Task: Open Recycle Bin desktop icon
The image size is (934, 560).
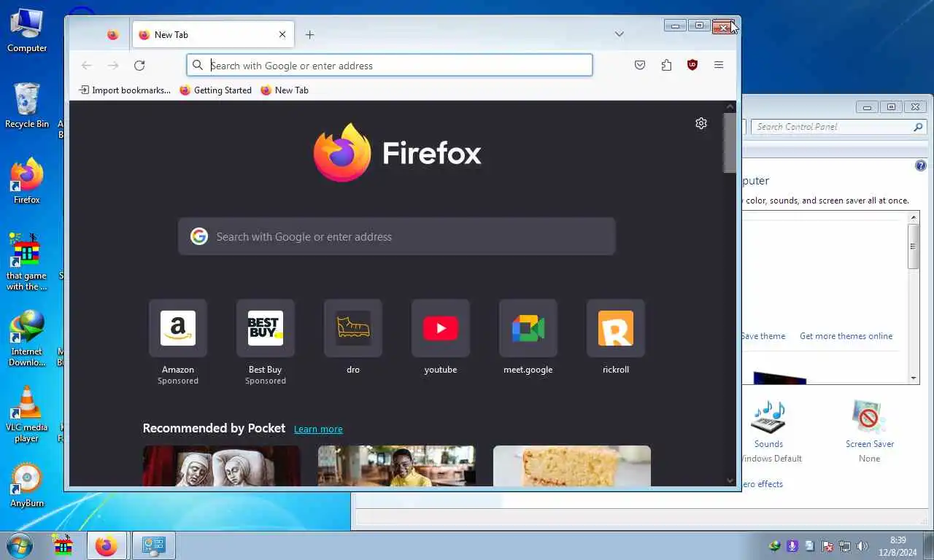Action: [27, 106]
